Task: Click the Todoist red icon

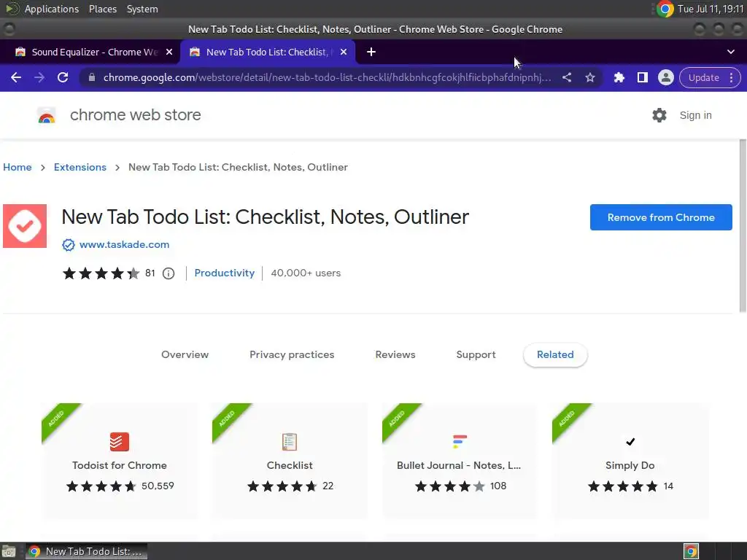Action: point(120,441)
